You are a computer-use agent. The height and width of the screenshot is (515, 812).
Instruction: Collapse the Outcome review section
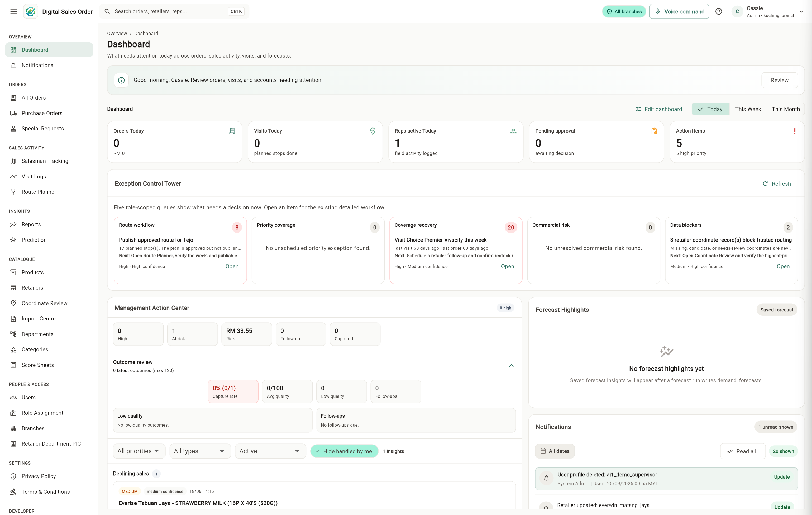[x=511, y=366]
